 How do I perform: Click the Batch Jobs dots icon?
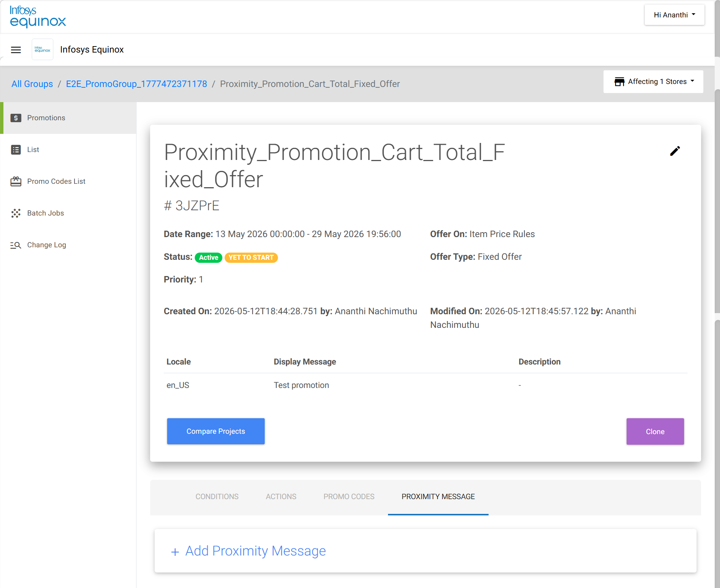point(16,213)
